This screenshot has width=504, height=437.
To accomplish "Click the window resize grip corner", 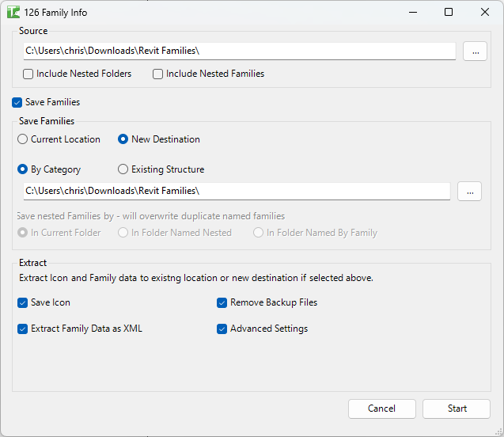I will [x=498, y=432].
